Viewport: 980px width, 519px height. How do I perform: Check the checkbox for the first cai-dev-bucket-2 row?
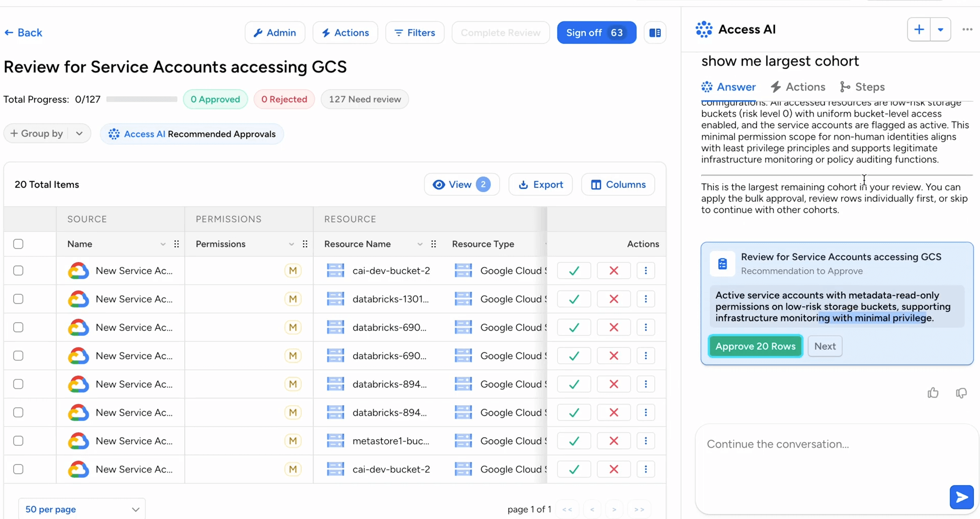[18, 271]
